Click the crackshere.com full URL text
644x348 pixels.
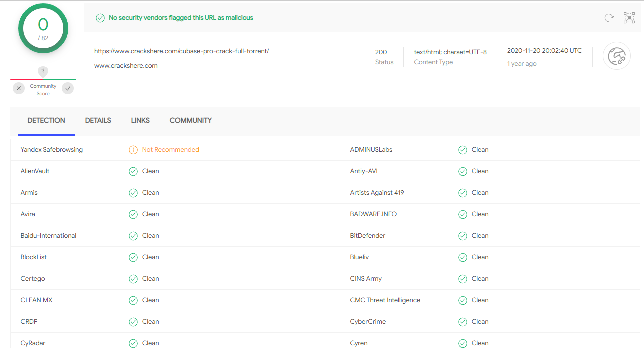coord(181,51)
